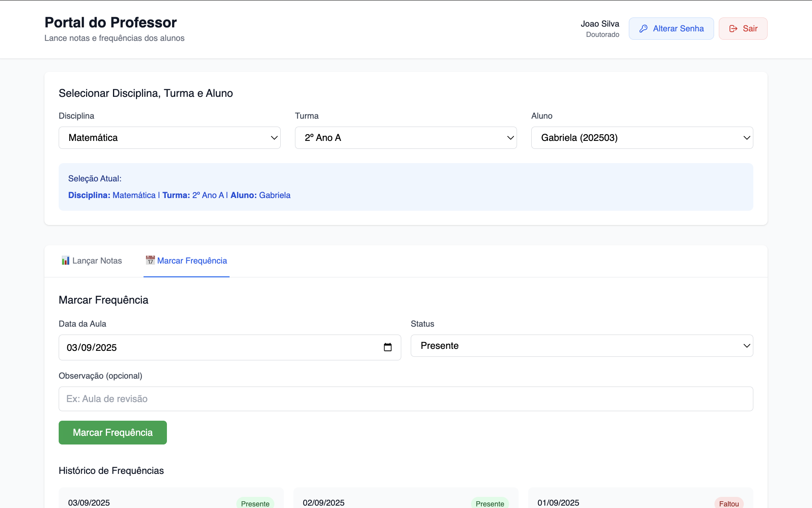812x508 pixels.
Task: Click the bar chart icon beside Lançar Notas
Action: point(65,261)
